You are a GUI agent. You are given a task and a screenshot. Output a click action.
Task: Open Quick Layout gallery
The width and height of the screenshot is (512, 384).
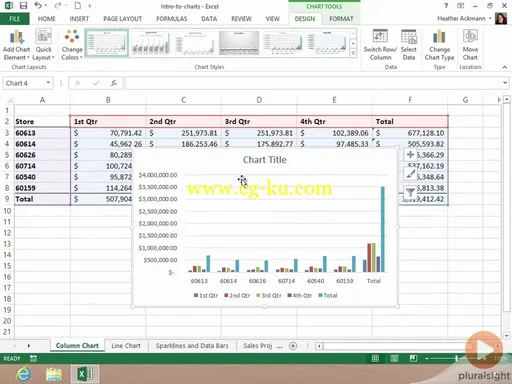pyautogui.click(x=44, y=45)
